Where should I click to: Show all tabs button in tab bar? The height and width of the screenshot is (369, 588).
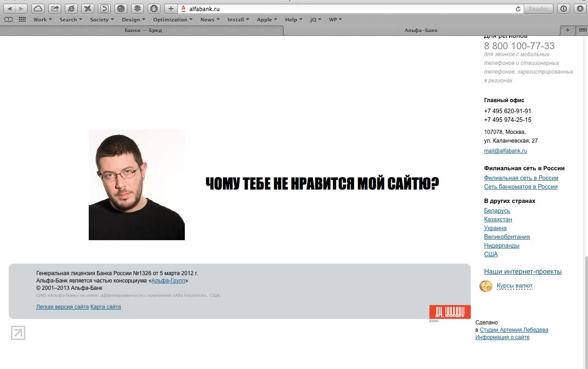(582, 30)
